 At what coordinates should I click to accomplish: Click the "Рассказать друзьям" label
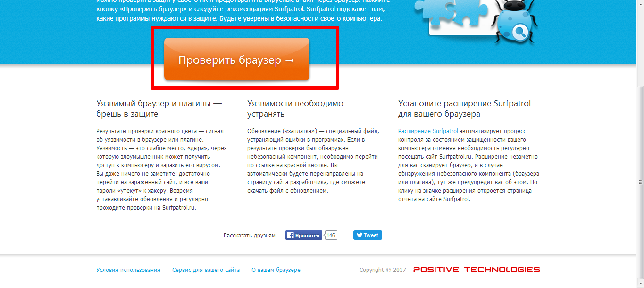point(250,235)
